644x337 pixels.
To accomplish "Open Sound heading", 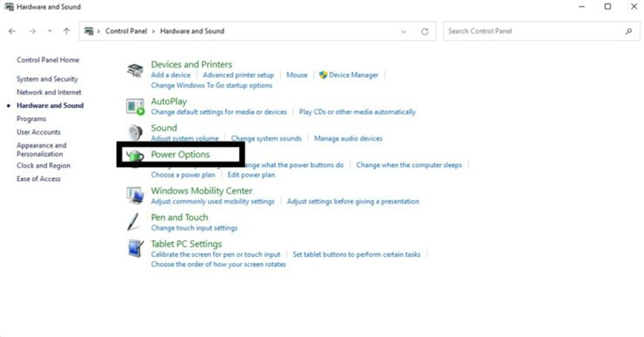I will coord(164,128).
